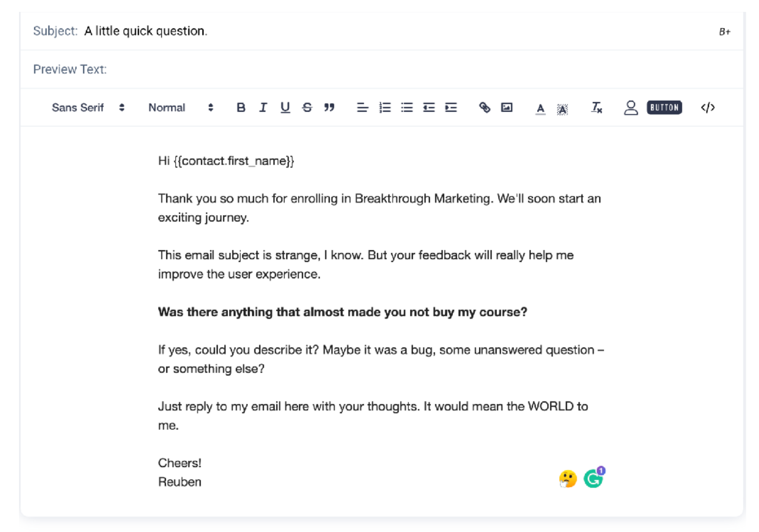The height and width of the screenshot is (532, 759).
Task: Open text alignment options
Action: (362, 108)
